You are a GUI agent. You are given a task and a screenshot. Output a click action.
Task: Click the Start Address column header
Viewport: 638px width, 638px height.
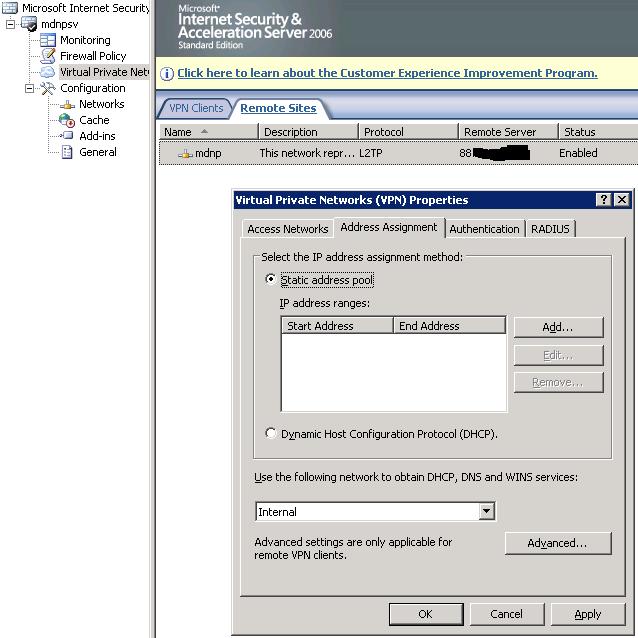(x=337, y=326)
